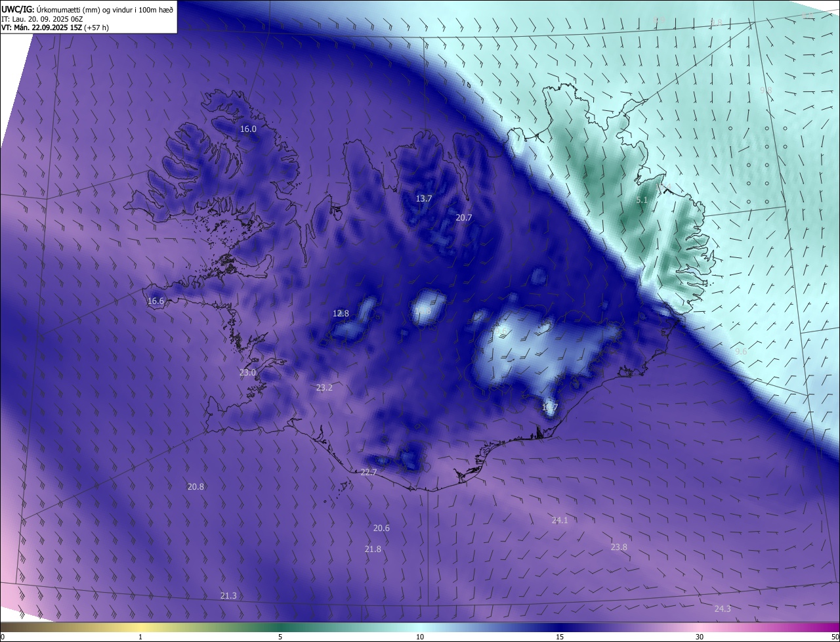Click the 24.1 value label on the map
Image resolution: width=840 pixels, height=642 pixels.
559,521
